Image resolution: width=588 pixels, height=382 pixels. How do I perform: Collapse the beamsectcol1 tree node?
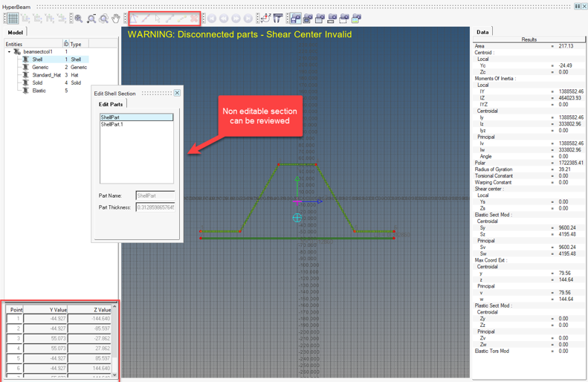10,52
